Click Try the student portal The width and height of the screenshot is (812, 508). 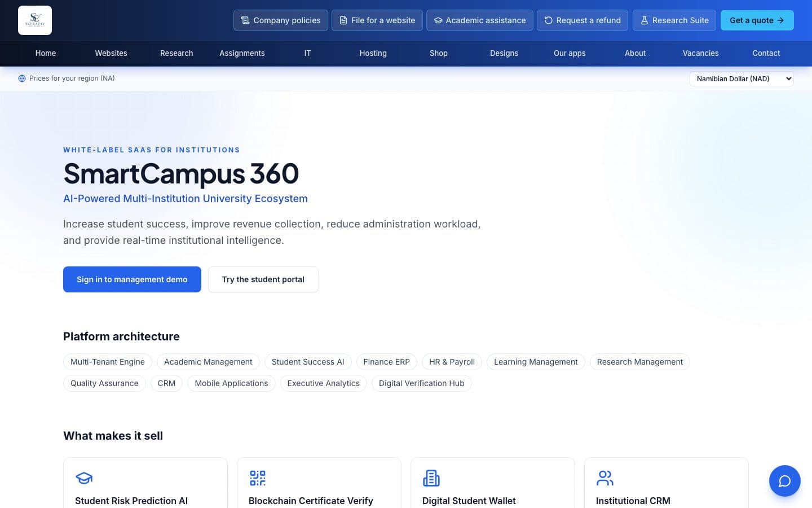(x=263, y=279)
